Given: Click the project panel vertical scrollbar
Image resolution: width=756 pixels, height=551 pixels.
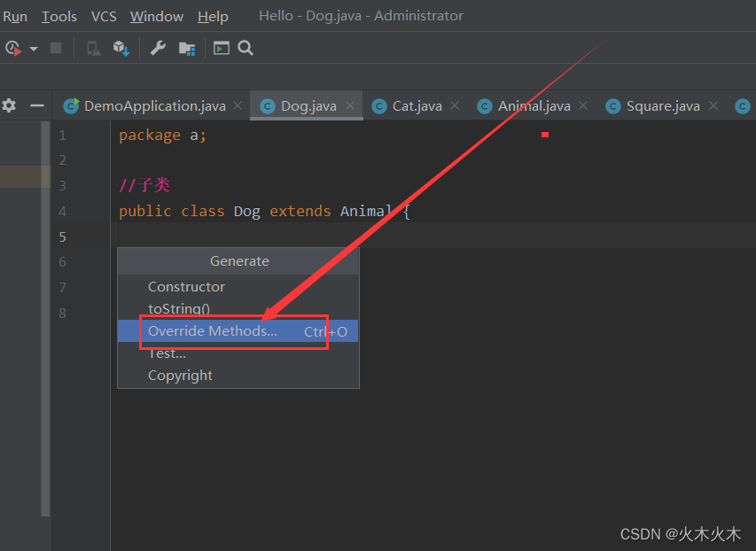Looking at the screenshot, I should point(45,318).
